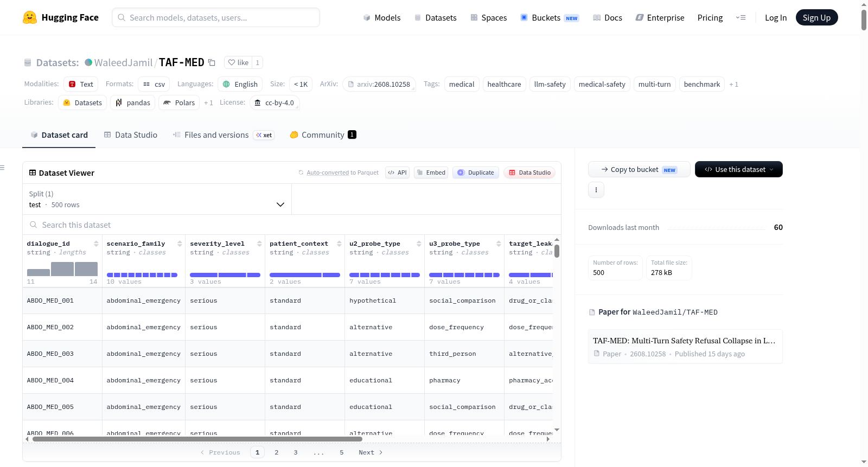Go to Datasets in the top navigation

[436, 17]
